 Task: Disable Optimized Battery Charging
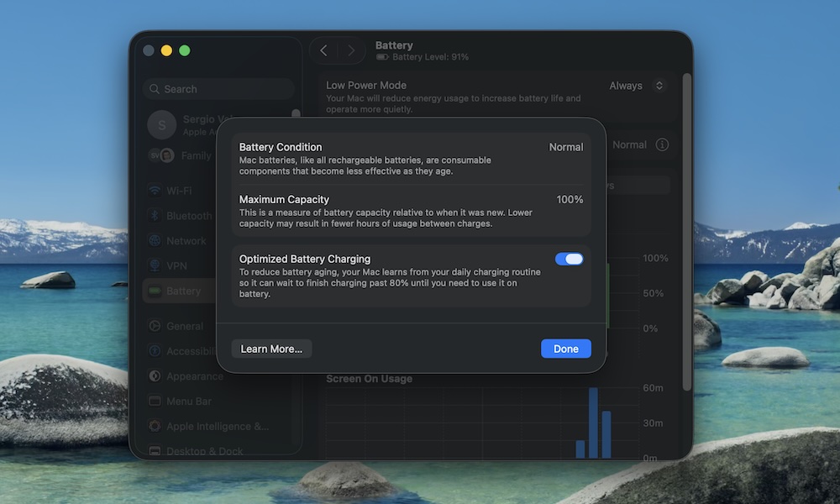[x=569, y=259]
